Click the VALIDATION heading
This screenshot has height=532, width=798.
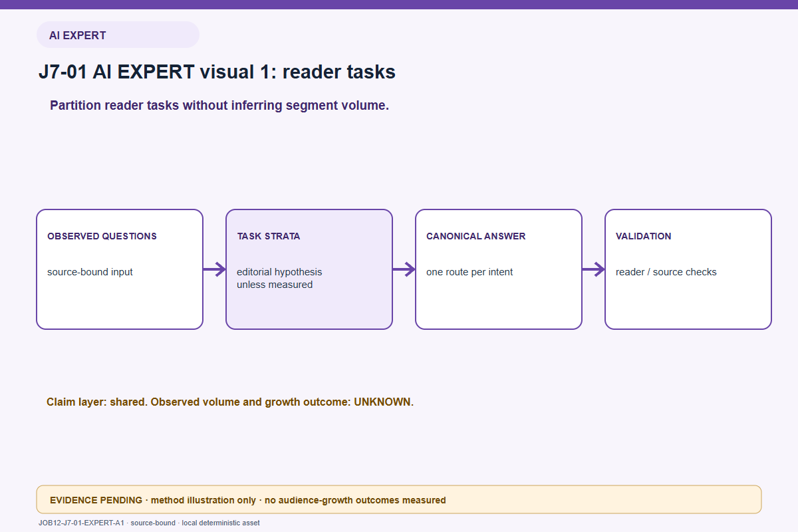click(x=644, y=236)
